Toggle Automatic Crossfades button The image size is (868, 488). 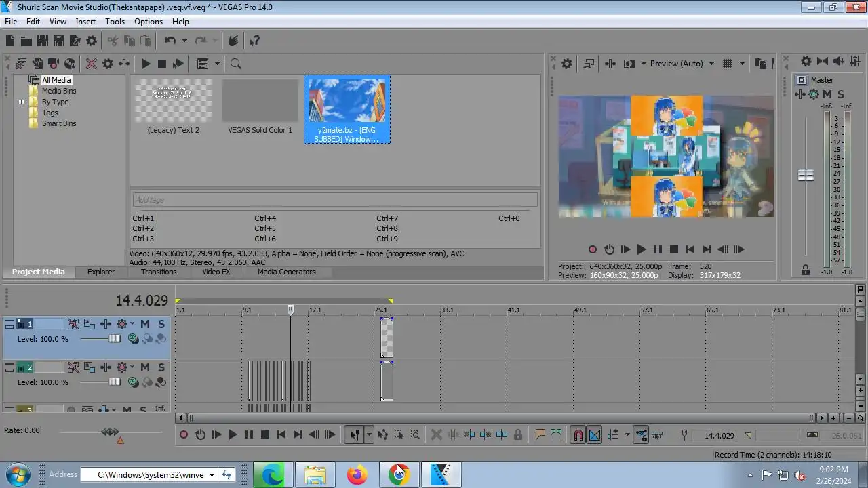coord(594,435)
